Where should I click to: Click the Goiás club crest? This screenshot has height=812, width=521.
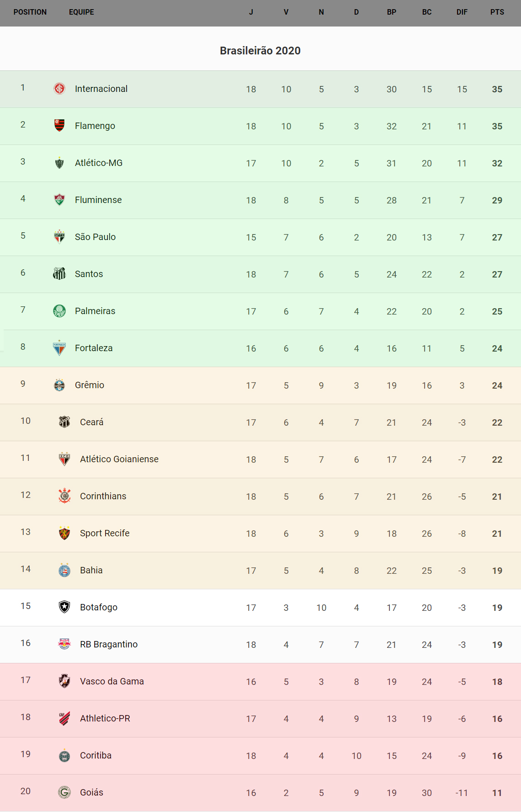64,792
